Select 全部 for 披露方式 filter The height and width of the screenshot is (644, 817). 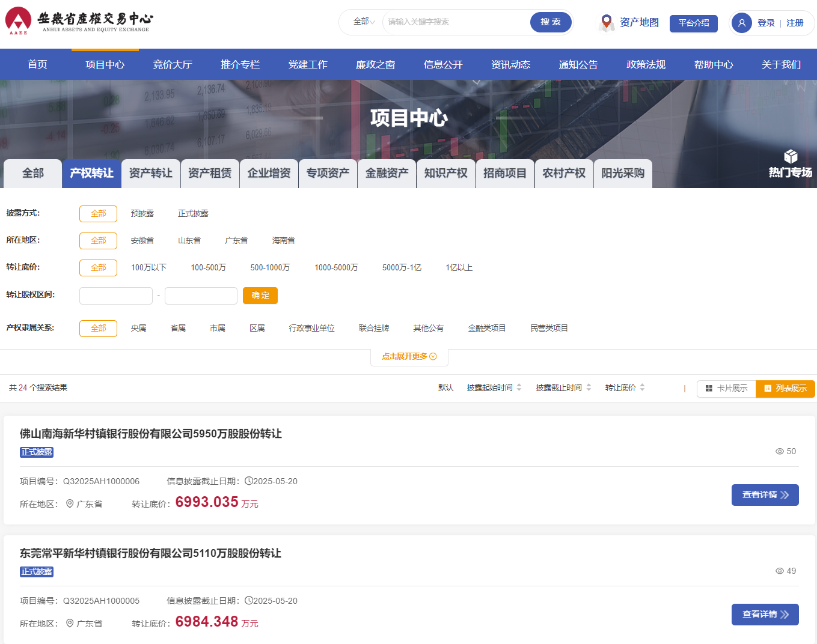[x=98, y=213]
